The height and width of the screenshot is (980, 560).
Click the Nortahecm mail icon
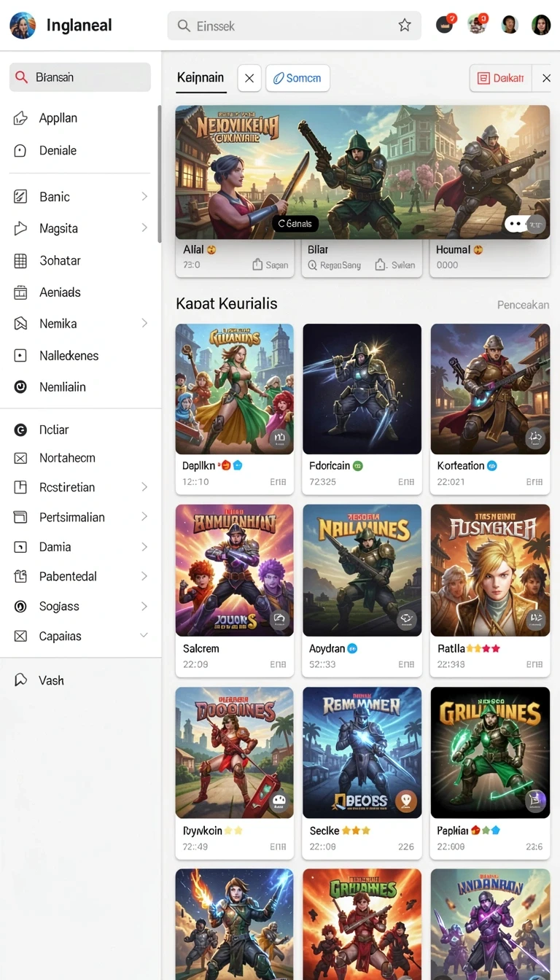click(x=20, y=458)
